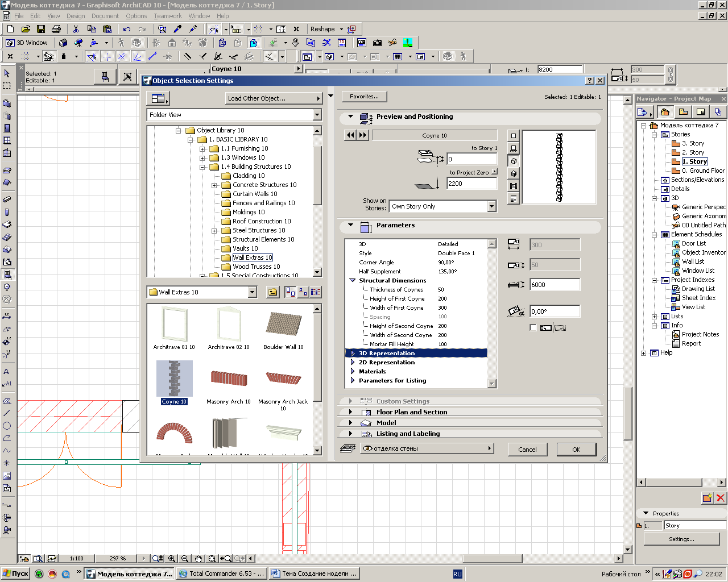This screenshot has height=582, width=728.
Task: Click Load Other Object button
Action: 274,98
